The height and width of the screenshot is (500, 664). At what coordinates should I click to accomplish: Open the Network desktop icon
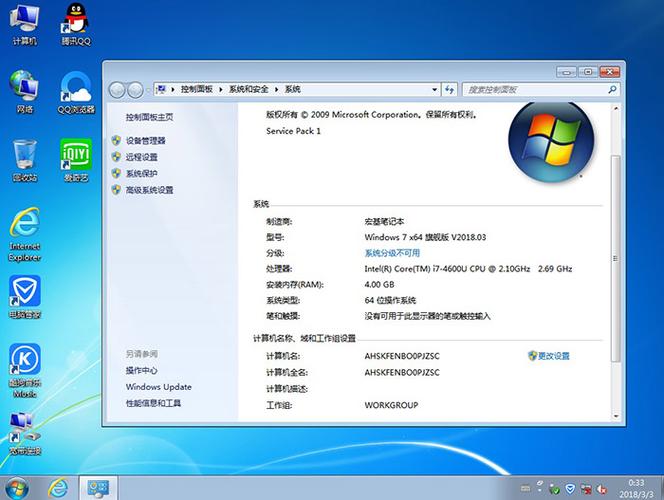25,92
